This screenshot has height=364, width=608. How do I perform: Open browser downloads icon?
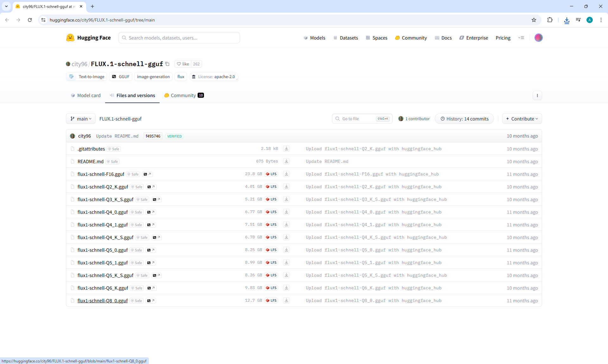pos(567,20)
